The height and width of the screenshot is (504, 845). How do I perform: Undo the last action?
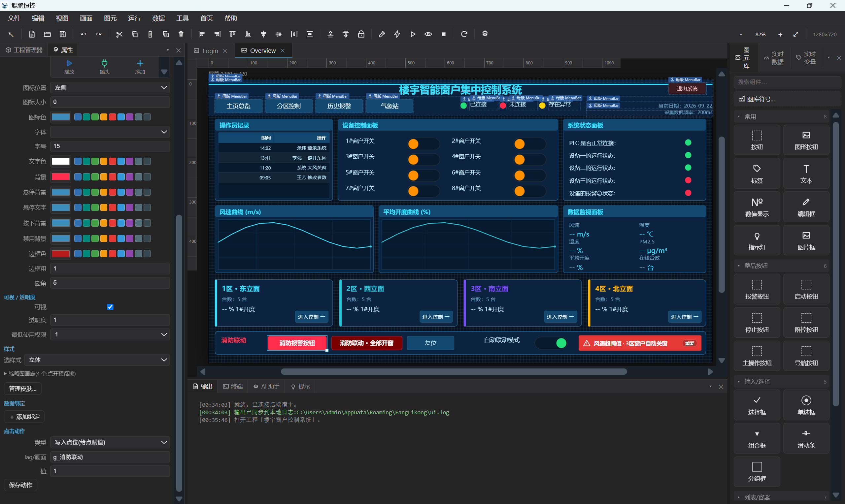tap(83, 34)
